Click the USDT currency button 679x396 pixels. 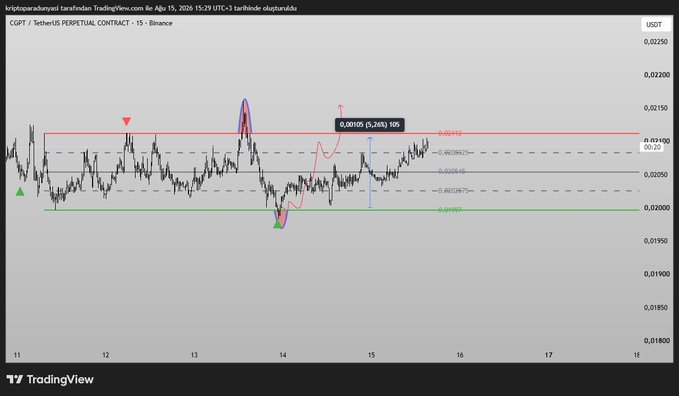(x=656, y=25)
